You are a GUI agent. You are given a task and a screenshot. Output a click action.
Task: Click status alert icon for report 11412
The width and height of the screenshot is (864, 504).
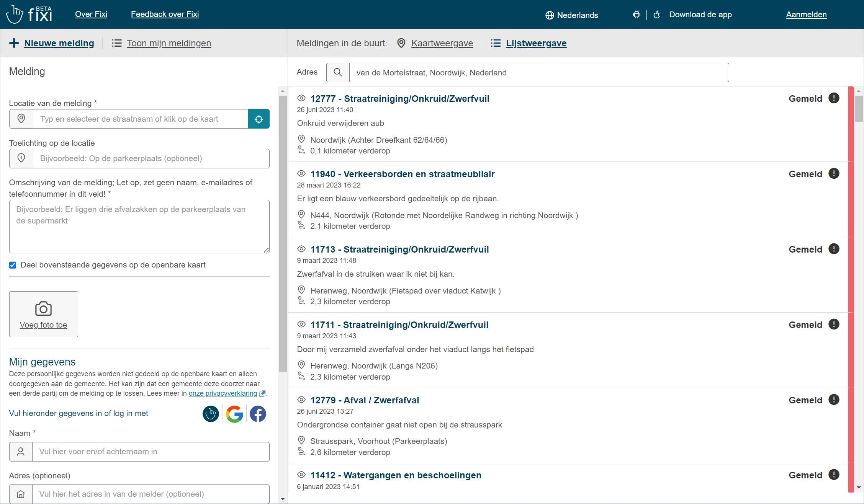834,475
